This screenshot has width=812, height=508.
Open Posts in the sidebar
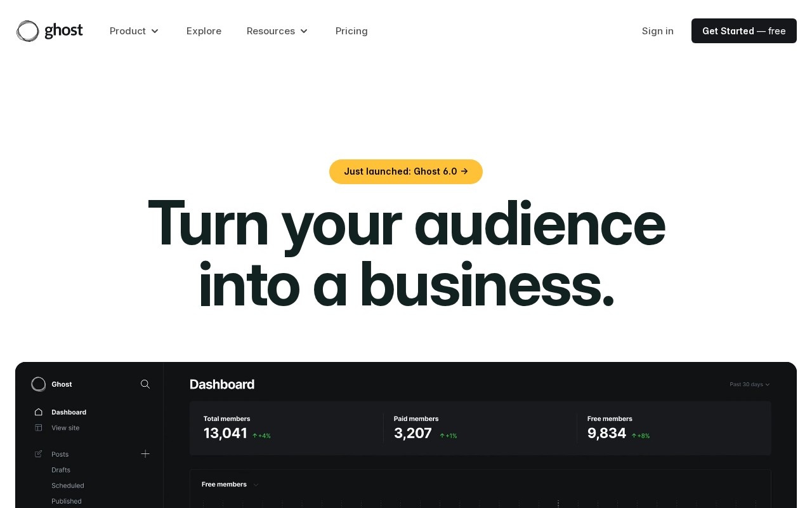pyautogui.click(x=60, y=454)
